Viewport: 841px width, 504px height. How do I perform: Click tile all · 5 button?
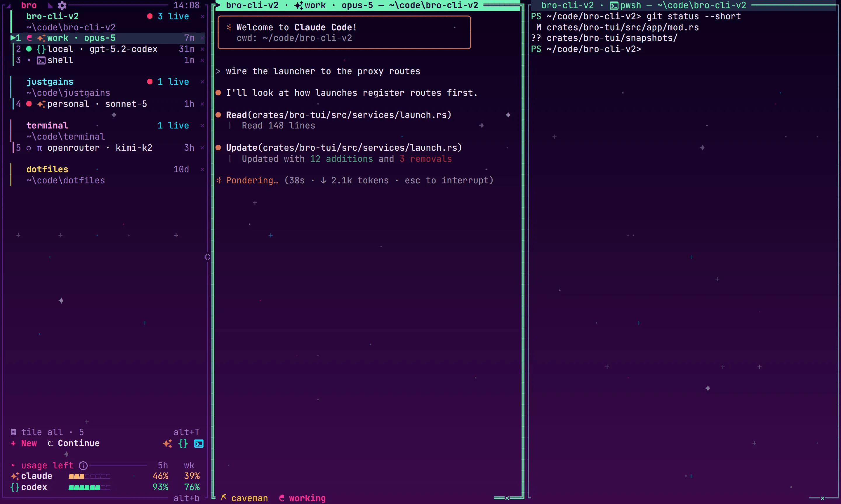pyautogui.click(x=48, y=432)
